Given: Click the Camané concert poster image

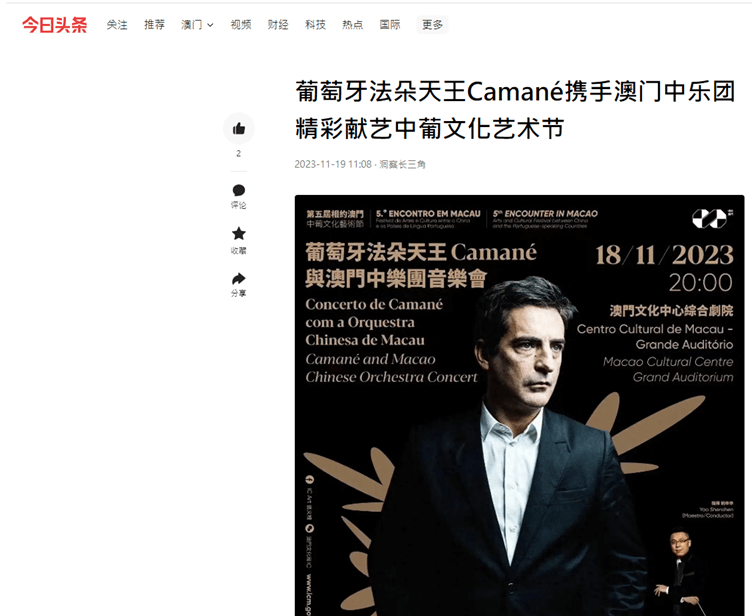Looking at the screenshot, I should tap(519, 405).
